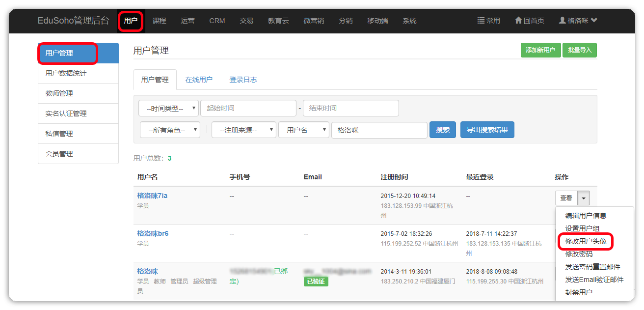This screenshot has width=644, height=310.
Task: Expand the 用户名 search type dropdown
Action: click(303, 130)
